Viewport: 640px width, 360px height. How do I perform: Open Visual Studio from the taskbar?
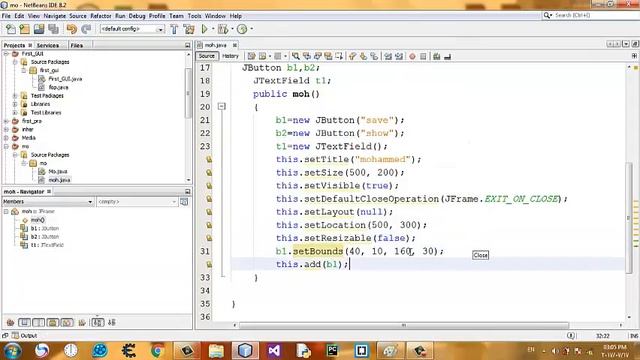tap(274, 350)
